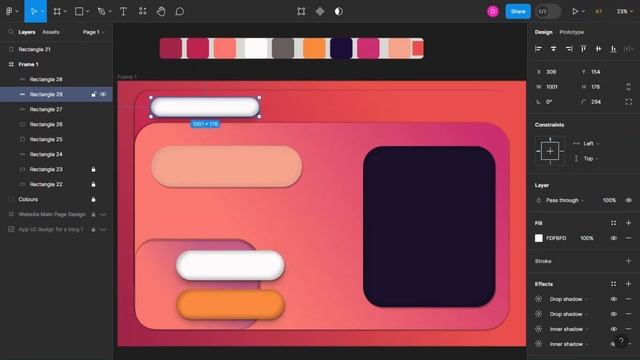The width and height of the screenshot is (640, 360).
Task: Open the first Inner shadow type dropdown
Action: pyautogui.click(x=568, y=329)
